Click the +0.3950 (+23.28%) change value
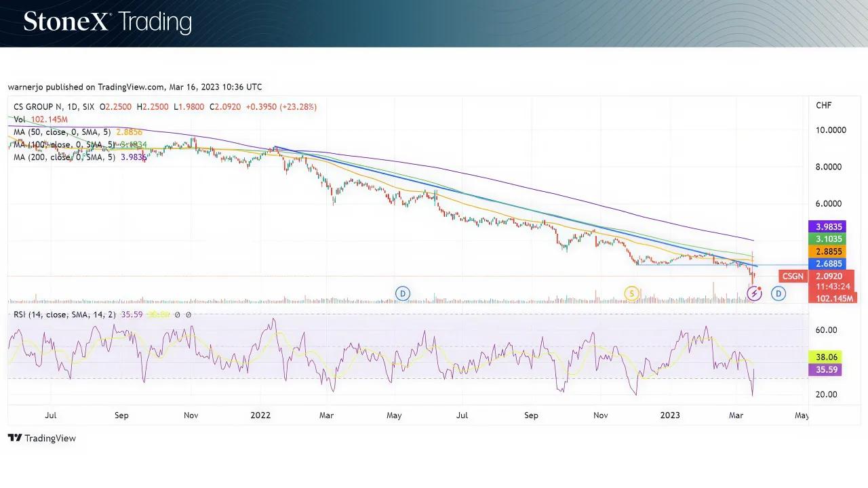Screen dimensions: 868x488 tap(281, 106)
